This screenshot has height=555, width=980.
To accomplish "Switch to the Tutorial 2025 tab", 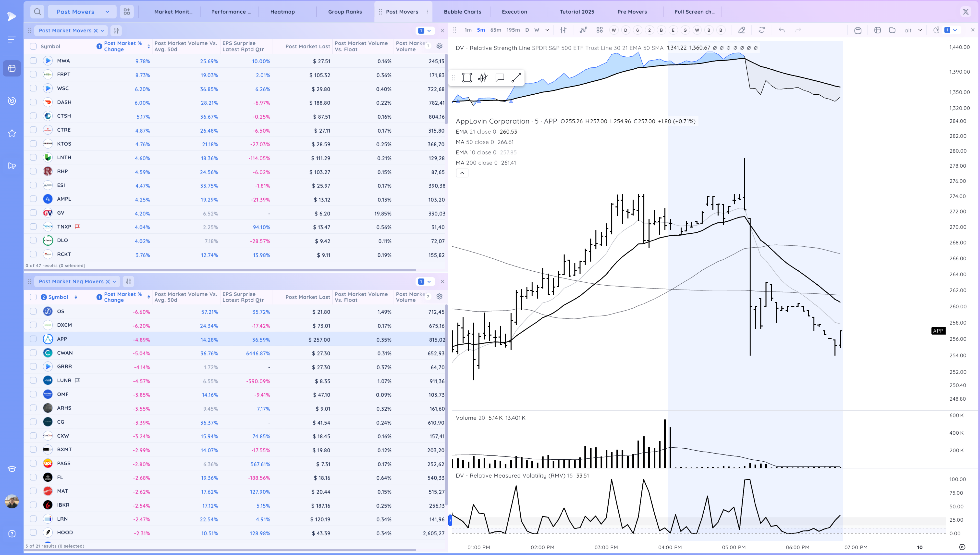I will (577, 12).
